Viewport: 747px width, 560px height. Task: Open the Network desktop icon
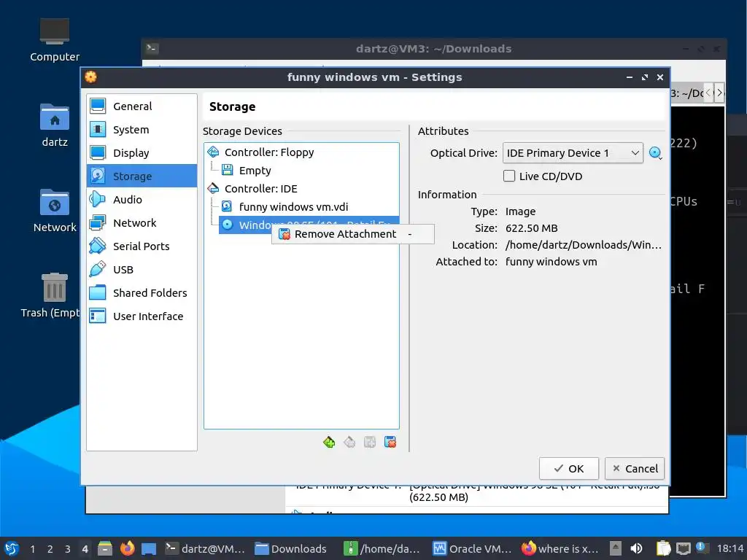[x=54, y=211]
